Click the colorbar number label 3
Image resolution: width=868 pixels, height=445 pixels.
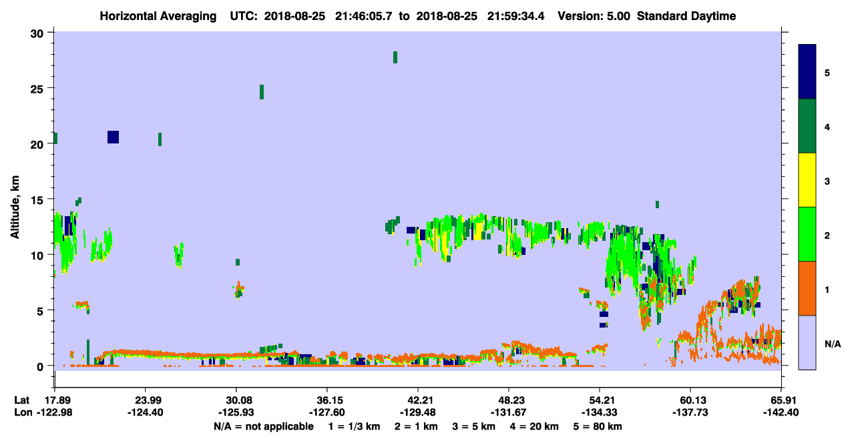(x=827, y=180)
